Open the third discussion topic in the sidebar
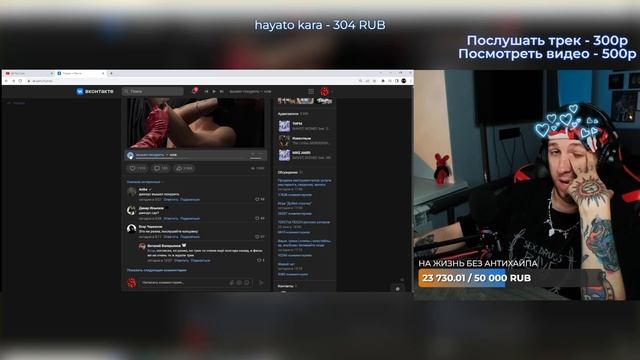The height and width of the screenshot is (360, 640). pyautogui.click(x=304, y=222)
